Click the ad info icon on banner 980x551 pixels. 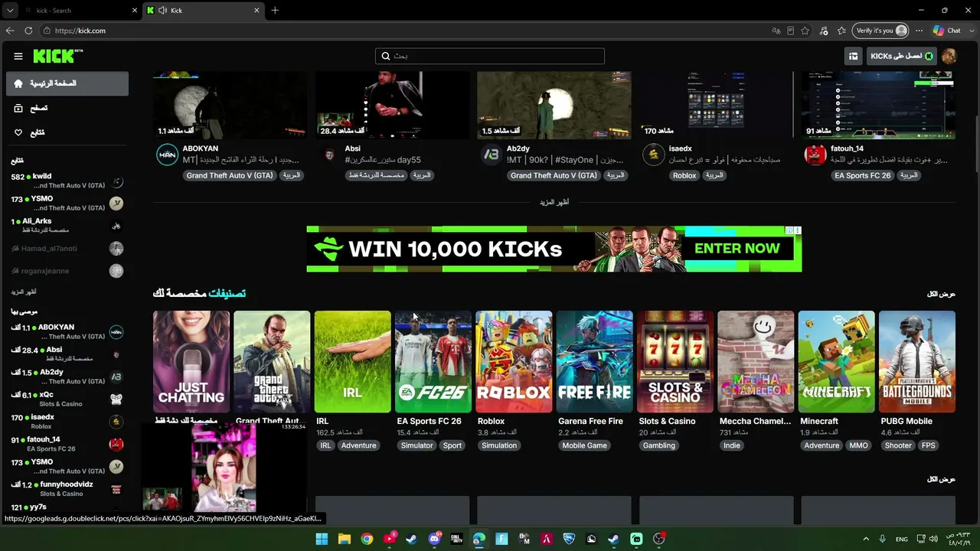[789, 230]
